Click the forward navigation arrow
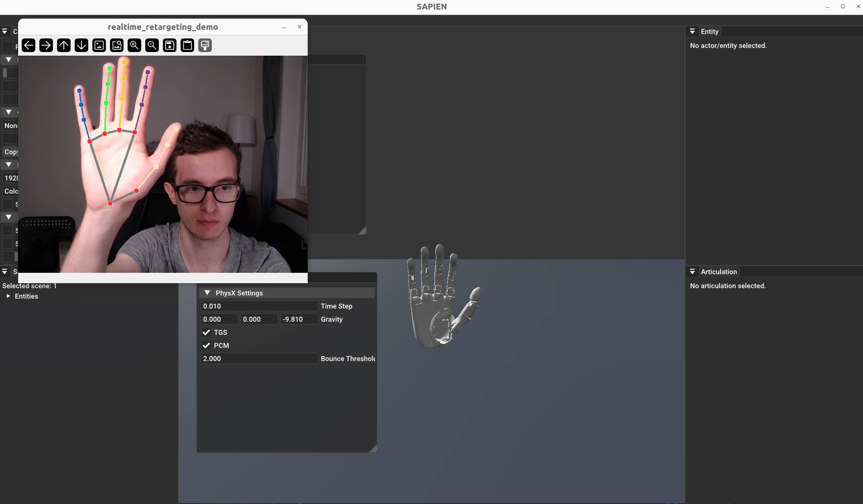Screen dimensions: 863x504 (x=46, y=45)
